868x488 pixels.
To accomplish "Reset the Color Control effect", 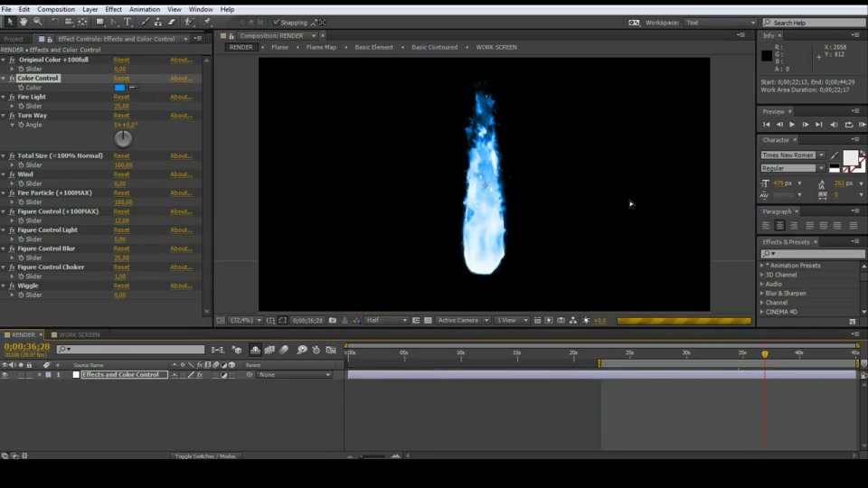I will click(121, 78).
